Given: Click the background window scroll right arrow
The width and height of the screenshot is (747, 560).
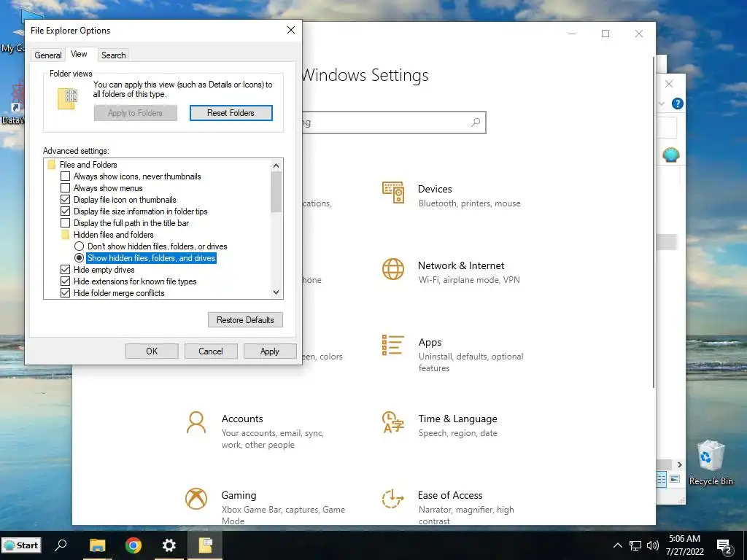Looking at the screenshot, I should pos(680,464).
